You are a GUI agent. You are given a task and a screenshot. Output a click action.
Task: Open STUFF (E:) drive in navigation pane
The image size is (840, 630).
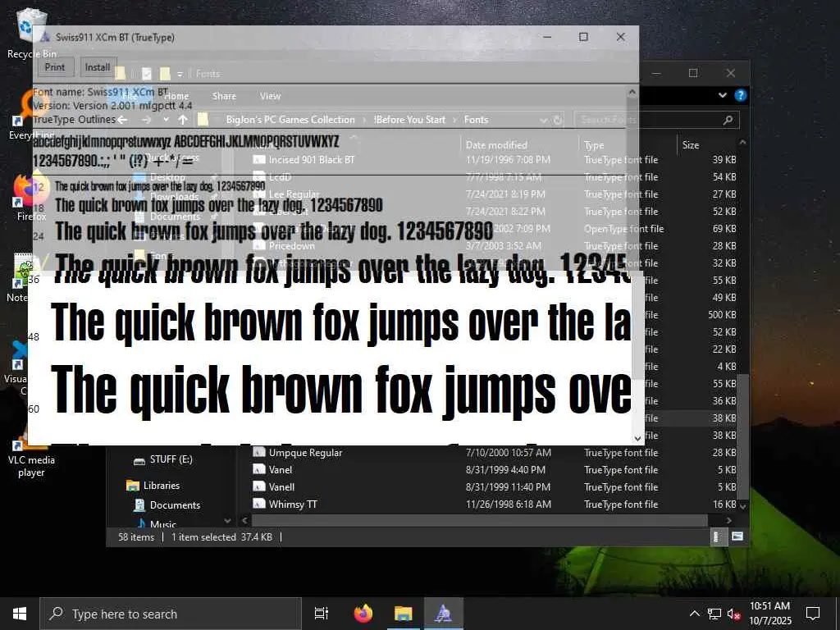pos(171,459)
